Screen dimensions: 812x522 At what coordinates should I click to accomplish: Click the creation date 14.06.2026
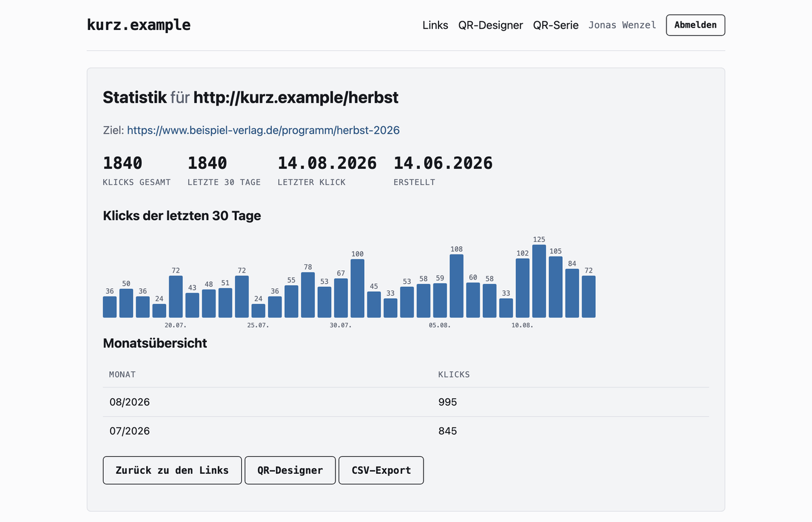click(443, 163)
